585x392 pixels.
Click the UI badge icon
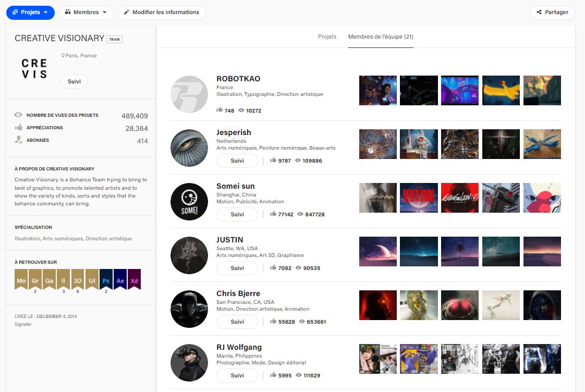coord(92,279)
